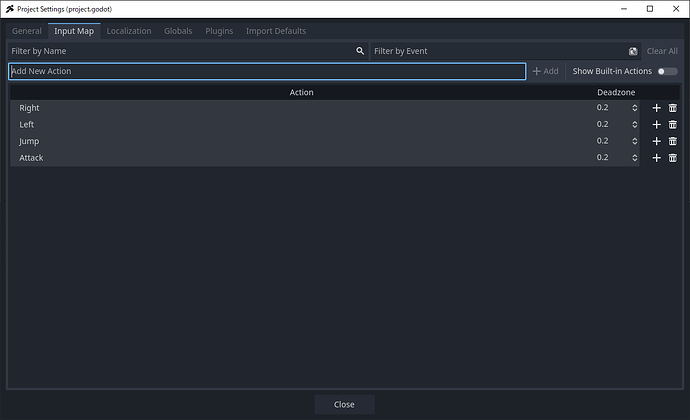The height and width of the screenshot is (420, 690).
Task: Add an event to Attack action
Action: (x=656, y=158)
